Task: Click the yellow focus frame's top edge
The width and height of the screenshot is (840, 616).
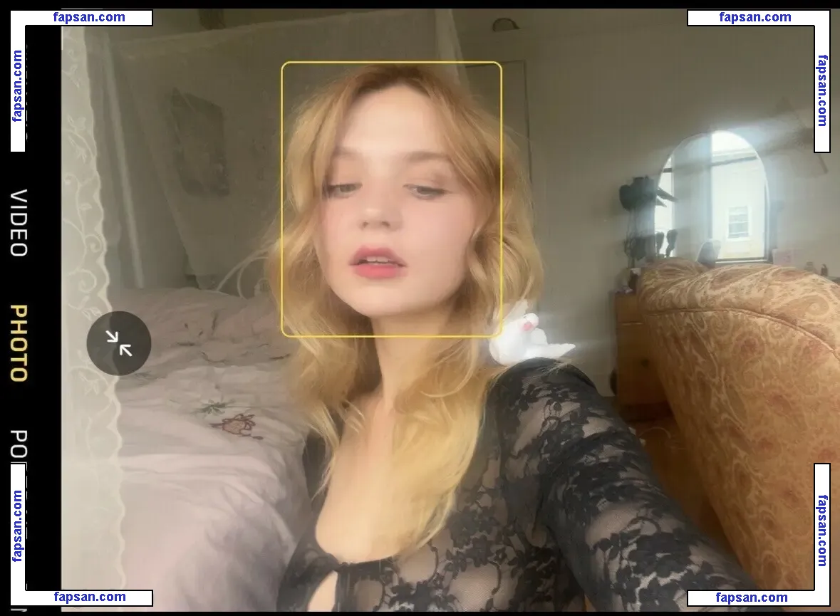Action: 391,63
